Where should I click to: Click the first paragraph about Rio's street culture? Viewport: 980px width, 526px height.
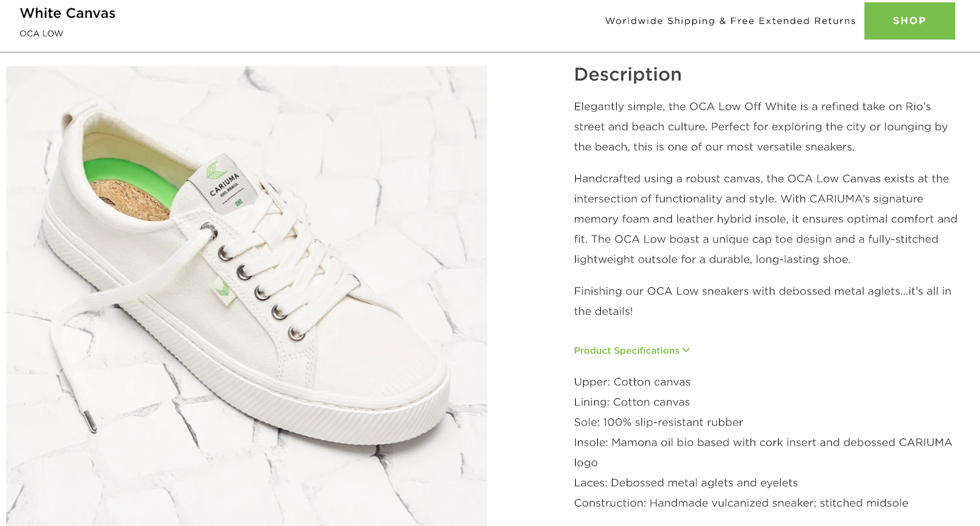click(759, 126)
